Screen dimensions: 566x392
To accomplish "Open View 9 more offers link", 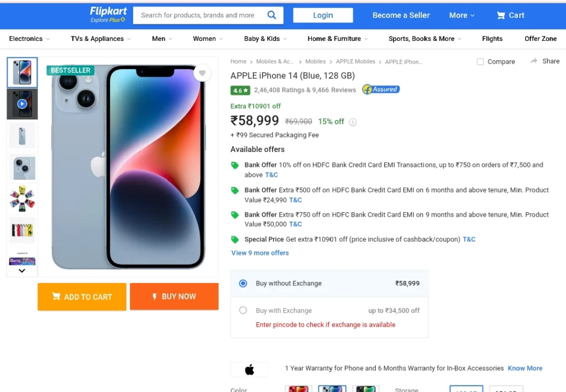I will coord(260,253).
